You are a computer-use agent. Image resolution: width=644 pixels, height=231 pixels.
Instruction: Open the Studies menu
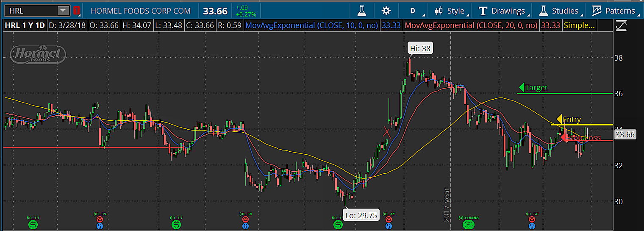pos(559,11)
